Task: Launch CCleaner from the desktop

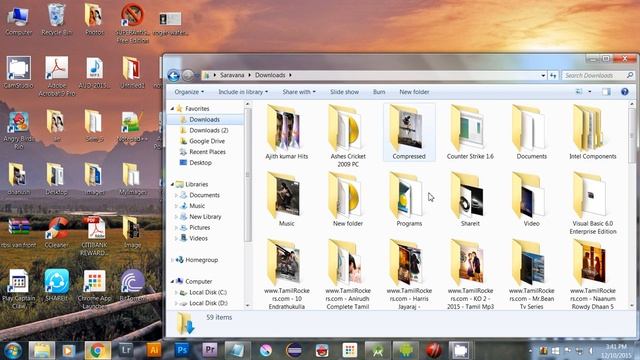Action: pos(56,233)
